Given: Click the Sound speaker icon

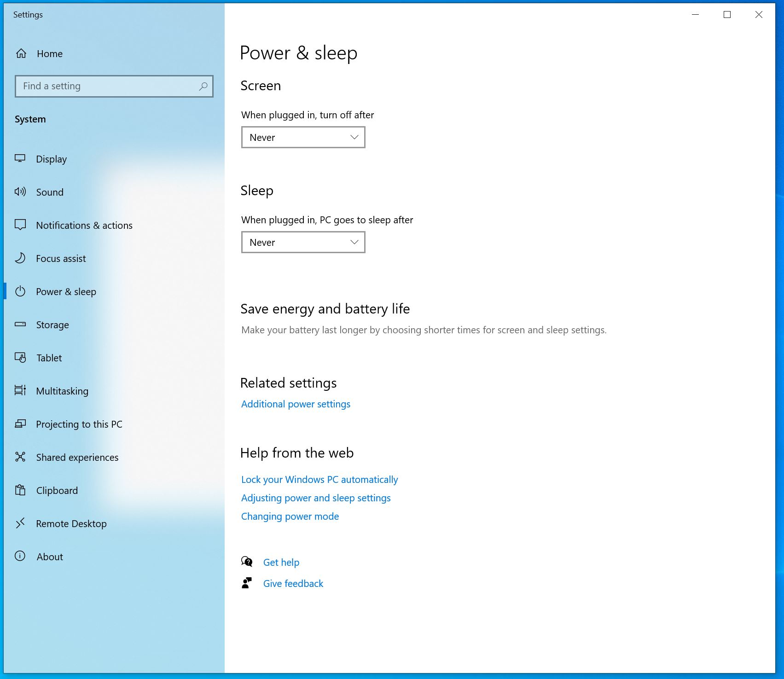Looking at the screenshot, I should tap(20, 192).
